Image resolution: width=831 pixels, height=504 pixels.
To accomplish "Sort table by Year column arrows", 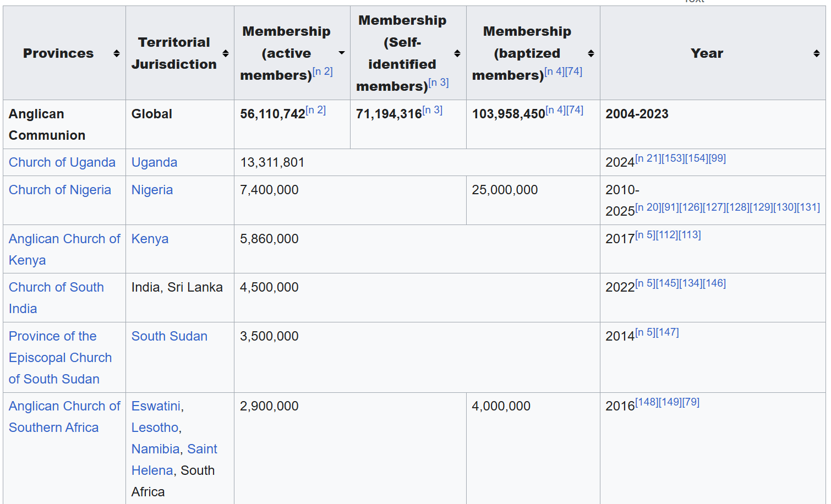I will click(x=817, y=53).
